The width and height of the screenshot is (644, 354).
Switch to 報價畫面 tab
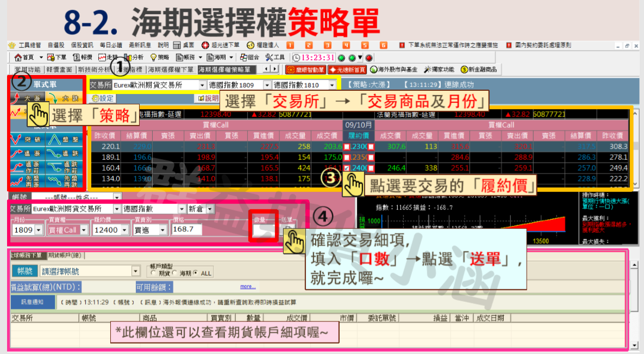(x=60, y=70)
